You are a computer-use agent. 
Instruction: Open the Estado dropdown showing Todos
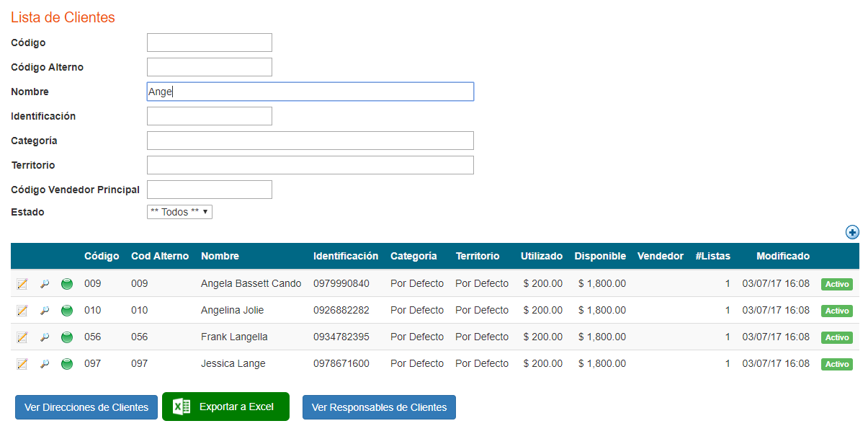point(179,212)
